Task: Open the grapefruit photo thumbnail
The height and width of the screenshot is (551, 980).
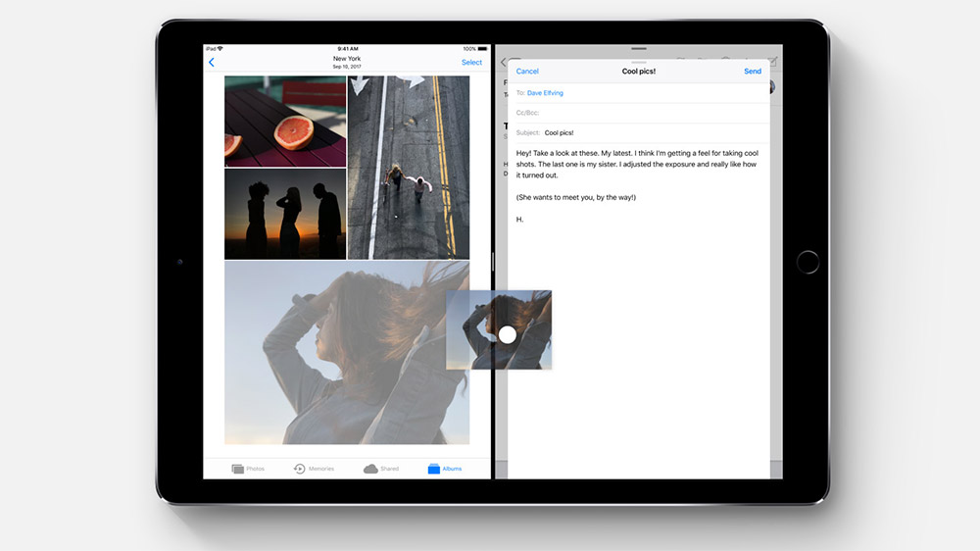Action: pyautogui.click(x=284, y=122)
